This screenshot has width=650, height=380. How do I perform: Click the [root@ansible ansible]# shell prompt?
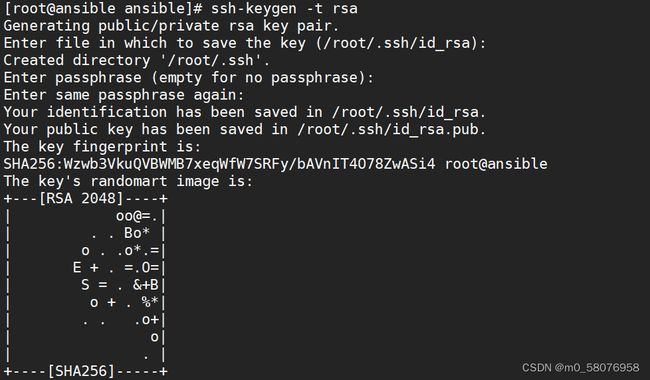[103, 9]
